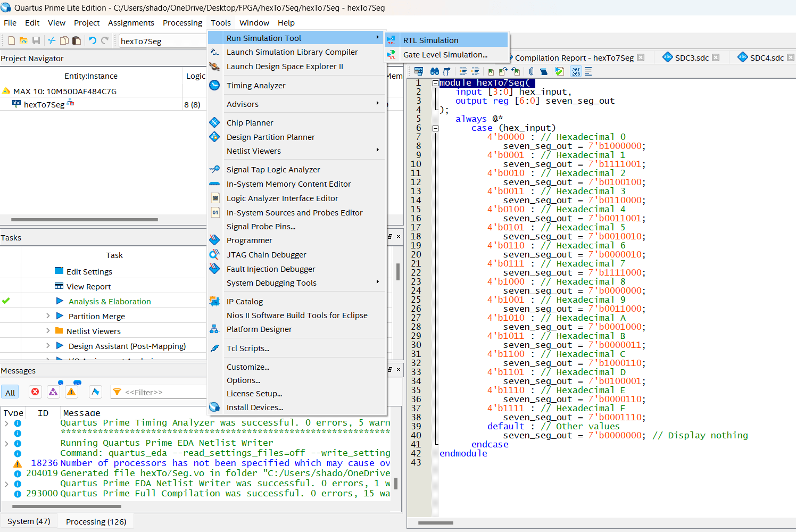Screen dimensions: 796x532
Task: Switch to Processing (126) messages tab
Action: click(96, 521)
